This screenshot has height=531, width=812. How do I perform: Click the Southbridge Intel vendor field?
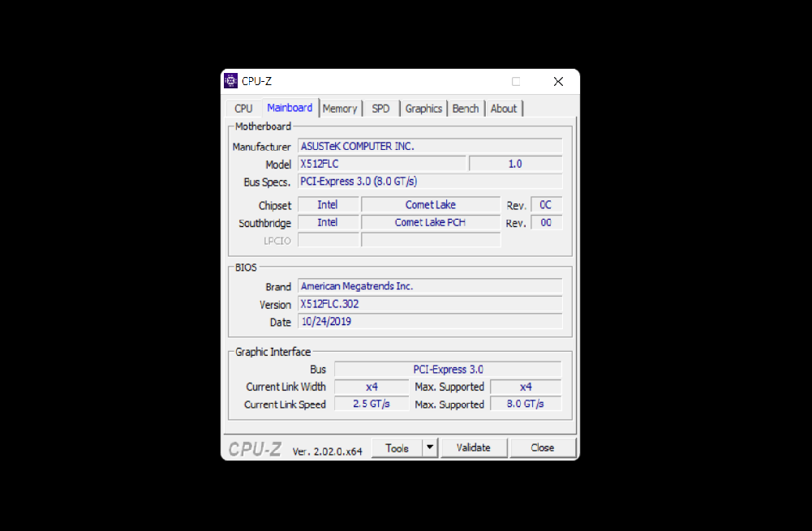(x=328, y=223)
